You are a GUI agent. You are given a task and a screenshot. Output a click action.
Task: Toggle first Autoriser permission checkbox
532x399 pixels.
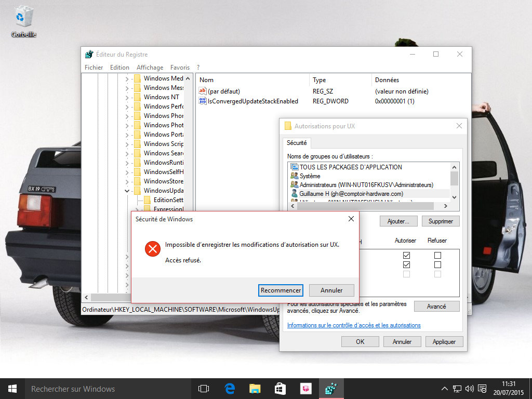pyautogui.click(x=406, y=256)
